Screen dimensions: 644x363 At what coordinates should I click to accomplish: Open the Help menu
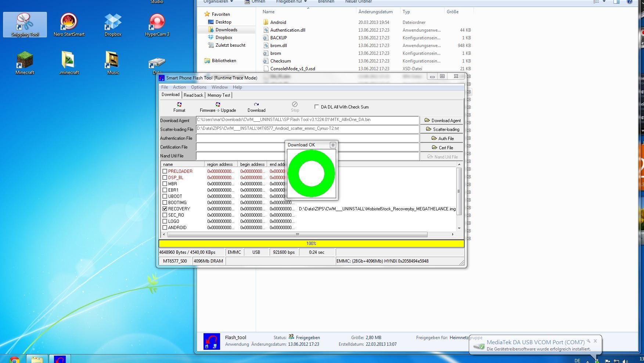[x=237, y=87]
